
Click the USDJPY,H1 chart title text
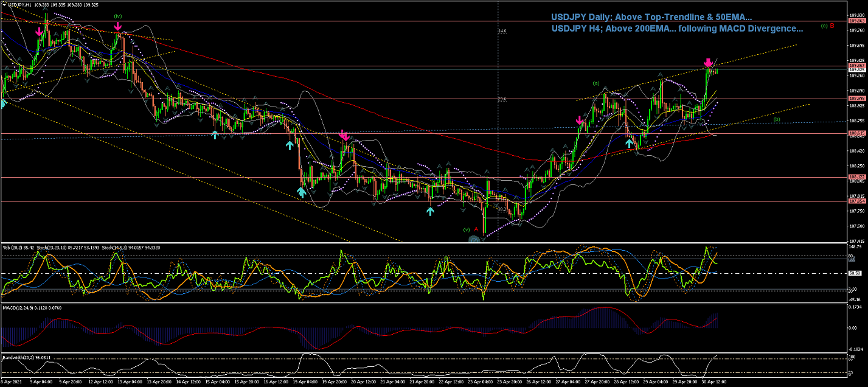pos(19,5)
